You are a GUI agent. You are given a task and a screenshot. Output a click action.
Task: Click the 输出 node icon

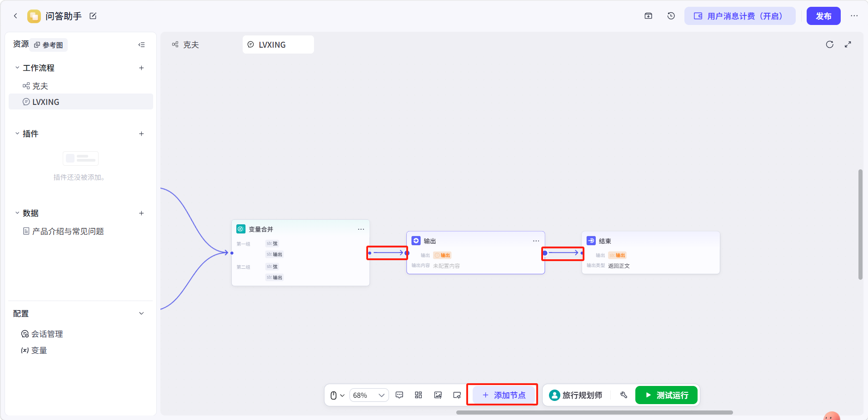(x=416, y=241)
